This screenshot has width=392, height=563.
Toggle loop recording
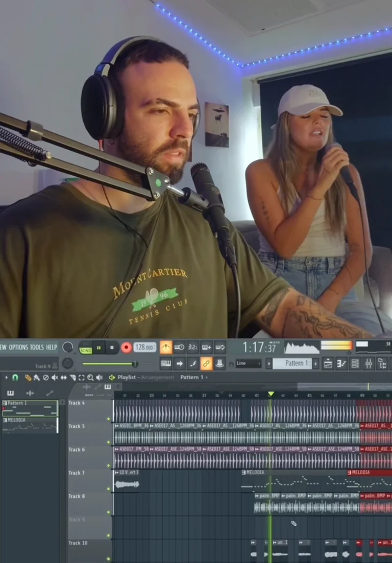pyautogui.click(x=220, y=347)
